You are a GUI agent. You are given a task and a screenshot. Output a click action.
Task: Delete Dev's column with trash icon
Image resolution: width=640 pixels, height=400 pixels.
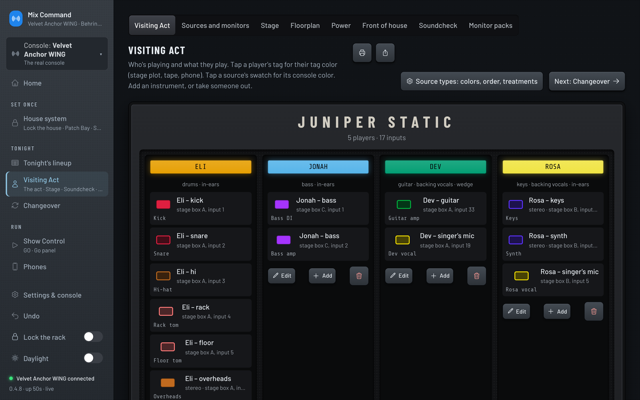click(x=476, y=276)
